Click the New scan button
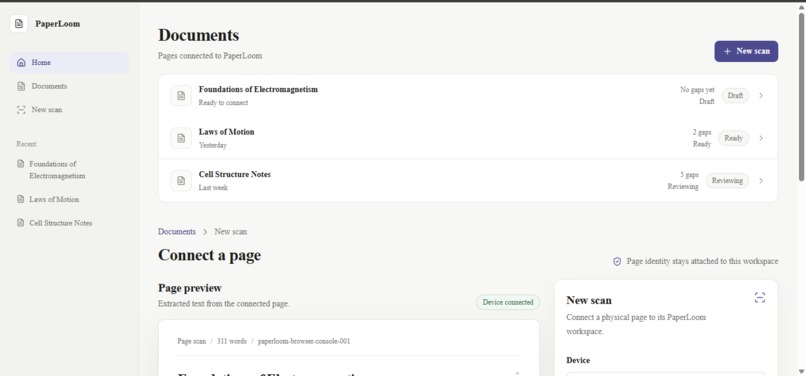 tap(746, 51)
